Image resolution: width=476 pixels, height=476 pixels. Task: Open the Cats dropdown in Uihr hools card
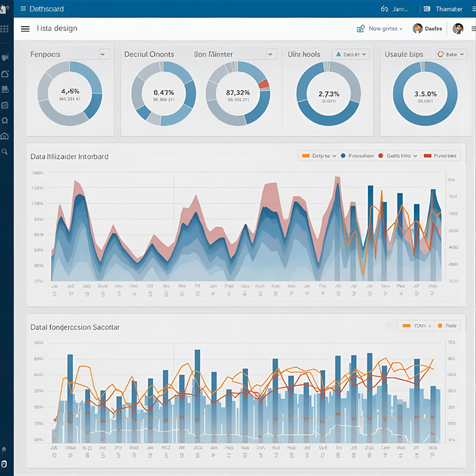point(350,54)
